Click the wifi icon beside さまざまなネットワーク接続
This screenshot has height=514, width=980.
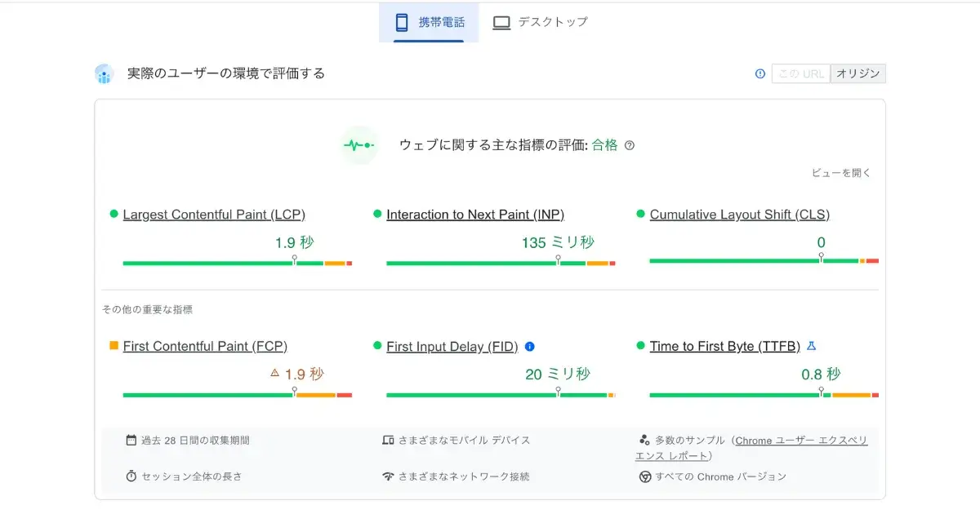389,476
